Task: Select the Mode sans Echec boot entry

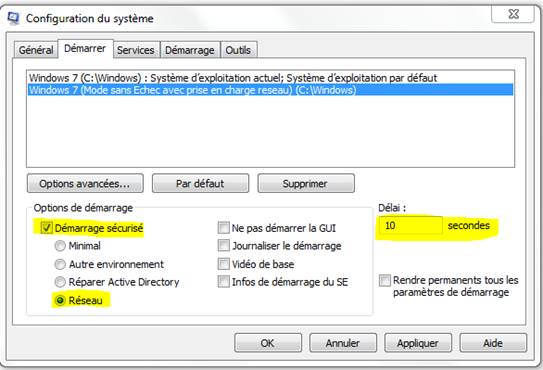Action: pyautogui.click(x=270, y=90)
